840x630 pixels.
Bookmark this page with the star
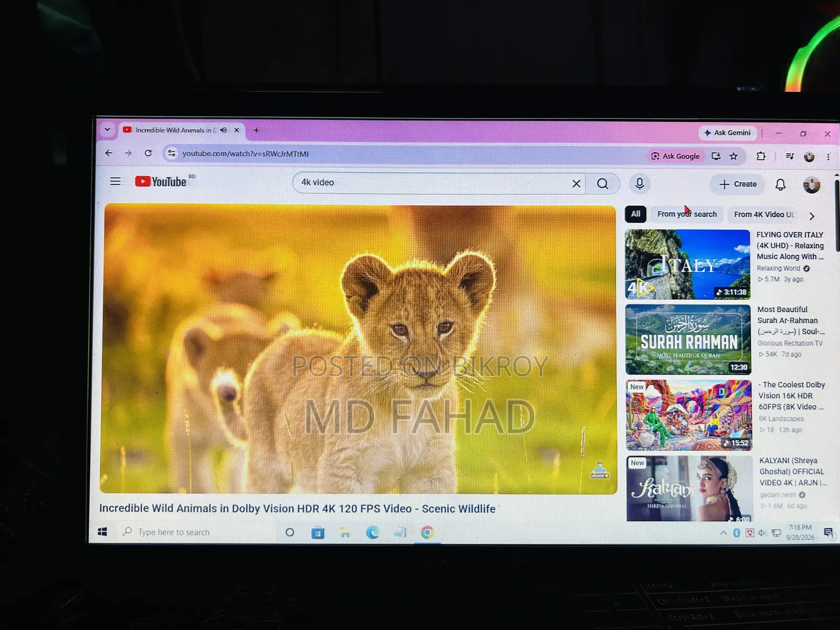pyautogui.click(x=734, y=156)
